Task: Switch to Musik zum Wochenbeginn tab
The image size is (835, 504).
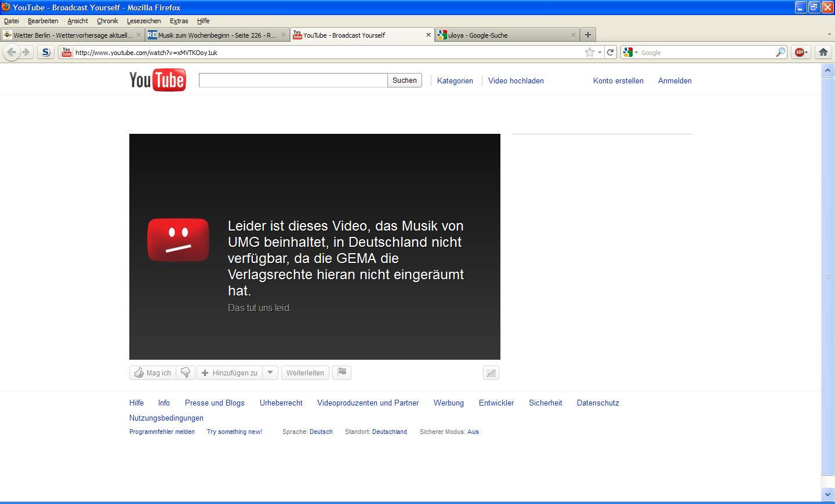Action: (x=217, y=35)
